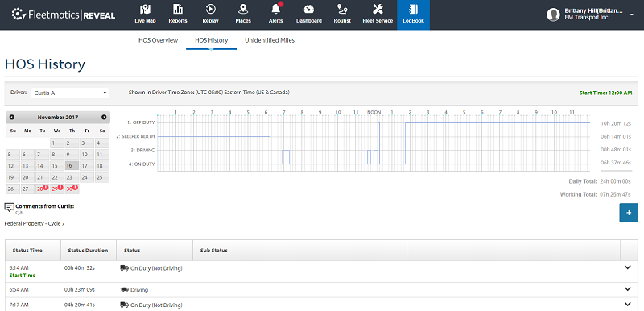The image size is (644, 311).
Task: Click the November 2017 calendar title
Action: (x=57, y=117)
